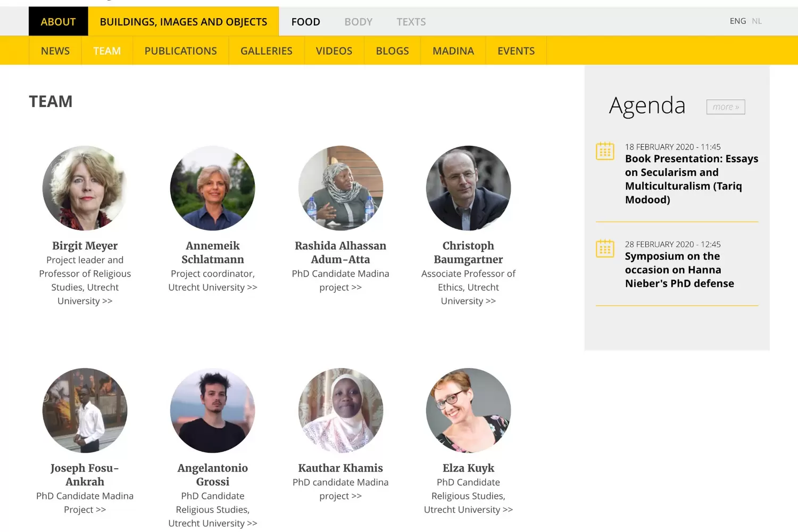Select Elza Kuyk's profile picture

click(x=468, y=410)
